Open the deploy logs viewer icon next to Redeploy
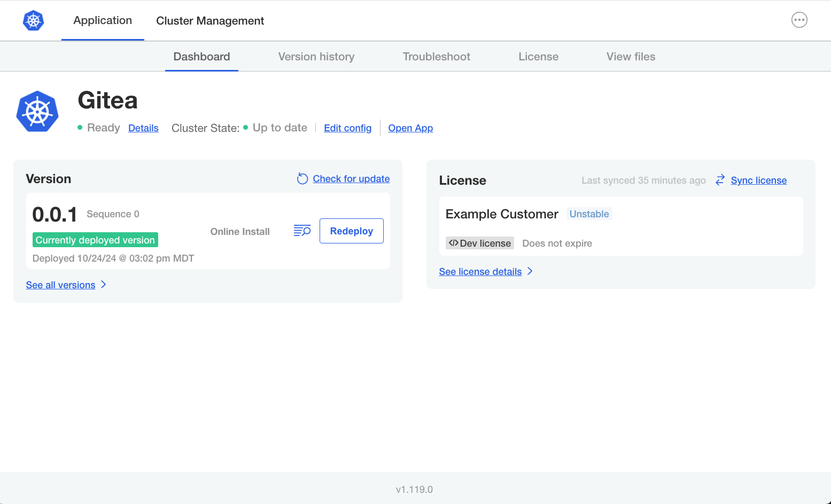The height and width of the screenshot is (504, 831). [302, 231]
